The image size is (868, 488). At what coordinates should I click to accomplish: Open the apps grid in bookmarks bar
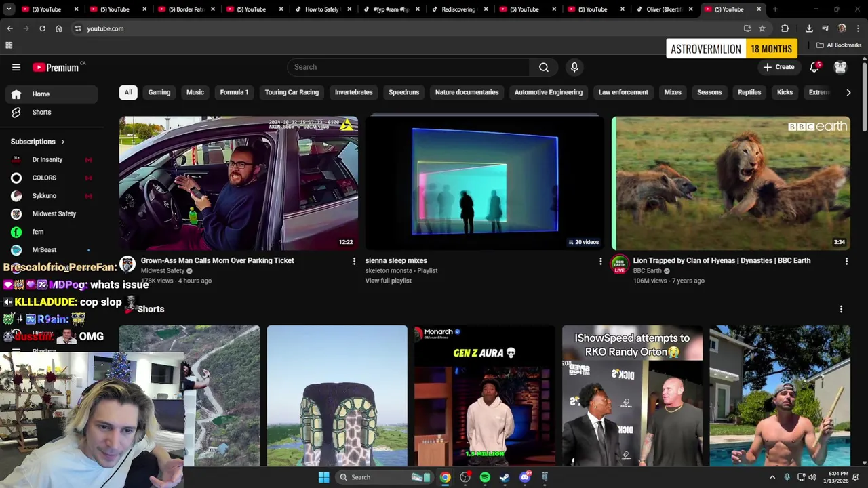[9, 45]
